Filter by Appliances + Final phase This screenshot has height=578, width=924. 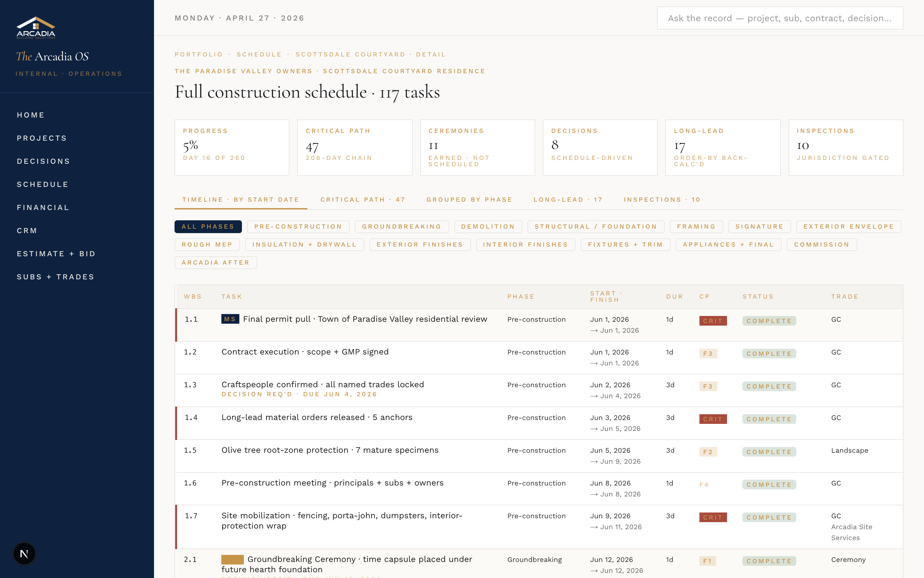(728, 245)
